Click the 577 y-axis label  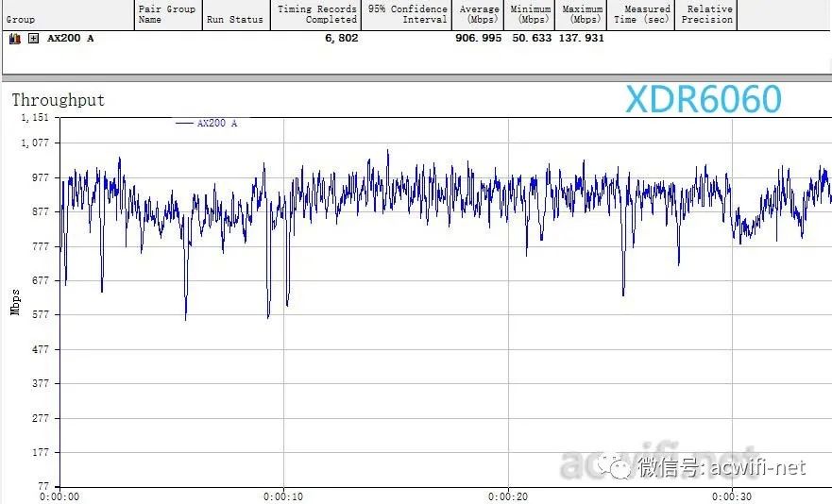(x=41, y=314)
